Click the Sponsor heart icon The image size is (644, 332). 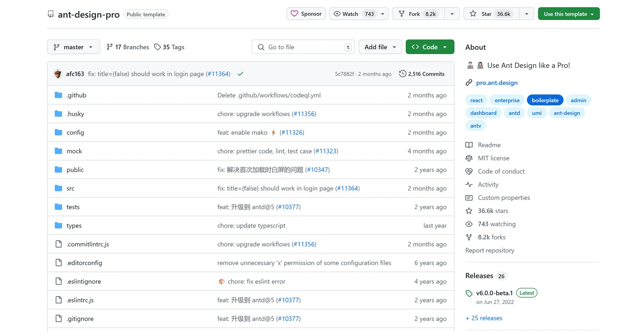pos(294,14)
